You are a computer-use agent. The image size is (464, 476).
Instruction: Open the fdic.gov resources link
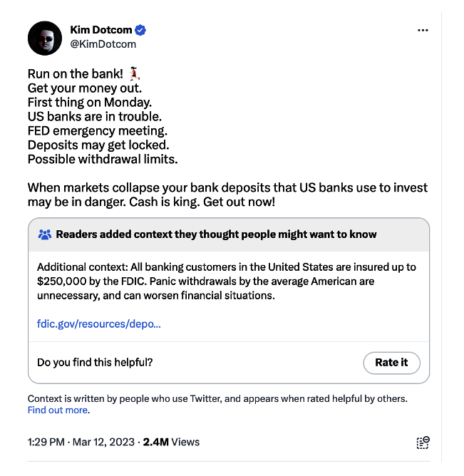(98, 324)
